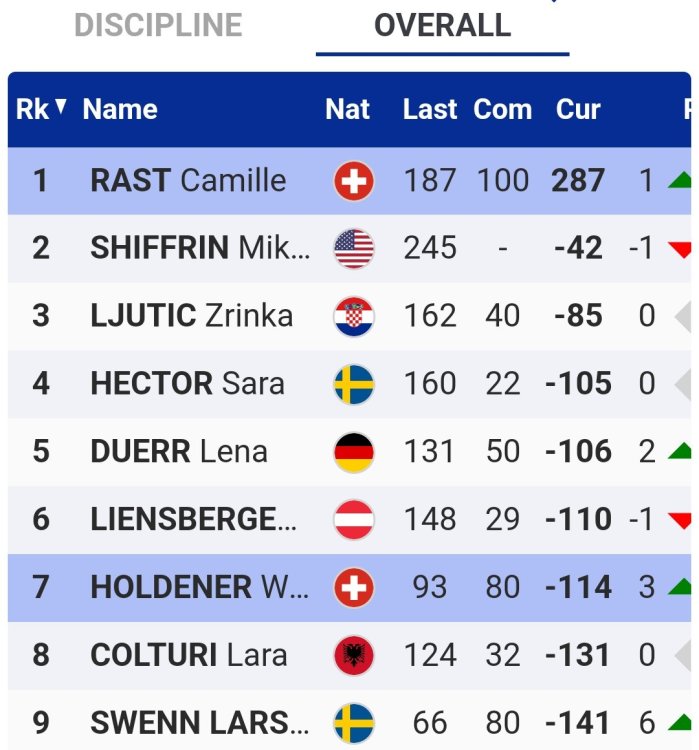Click USA flag beside SHIFFRIN
This screenshot has width=699, height=750.
[353, 249]
